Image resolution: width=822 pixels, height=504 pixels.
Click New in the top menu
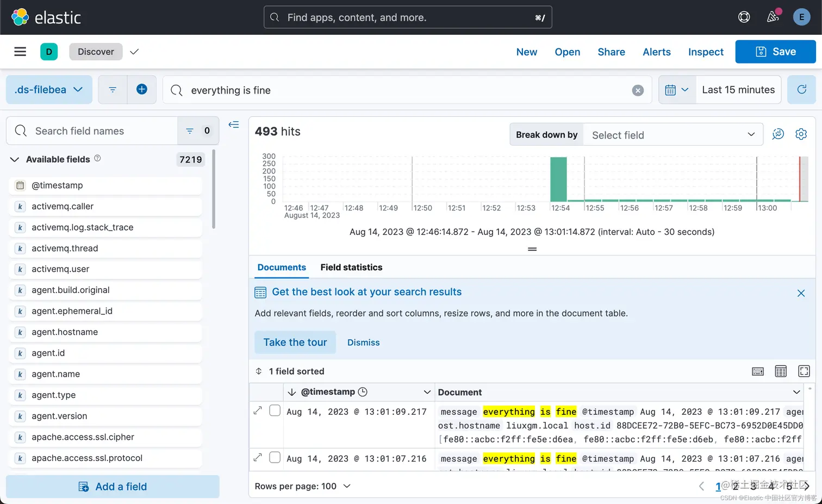[527, 52]
